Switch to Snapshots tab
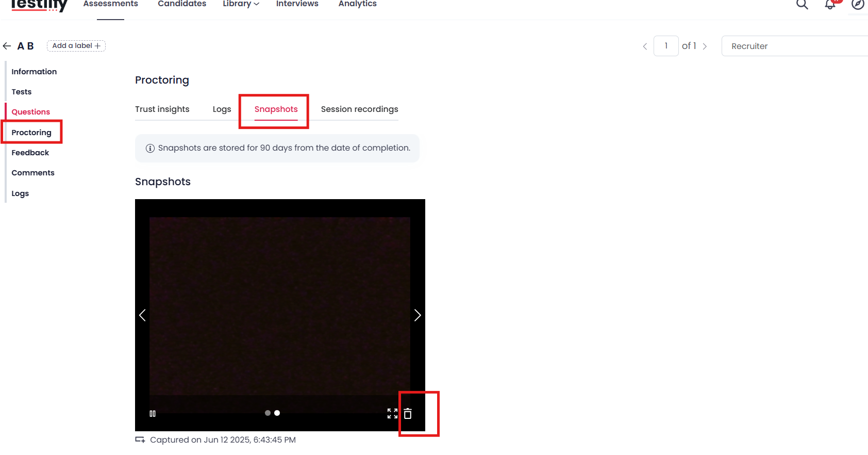The image size is (868, 455). coord(276,109)
